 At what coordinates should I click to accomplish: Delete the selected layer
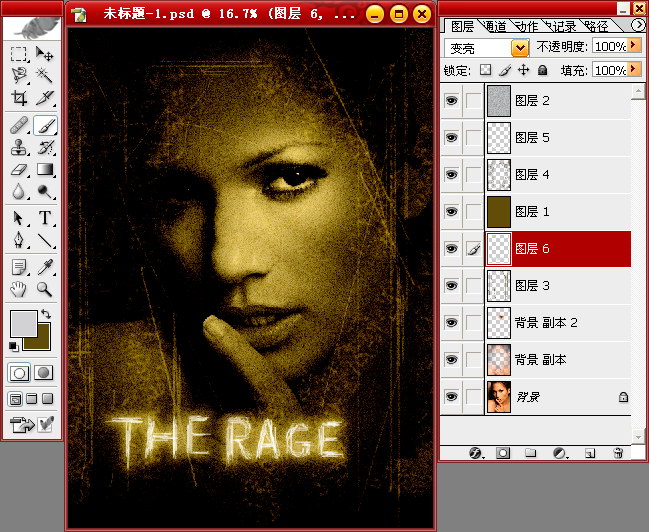coord(618,453)
